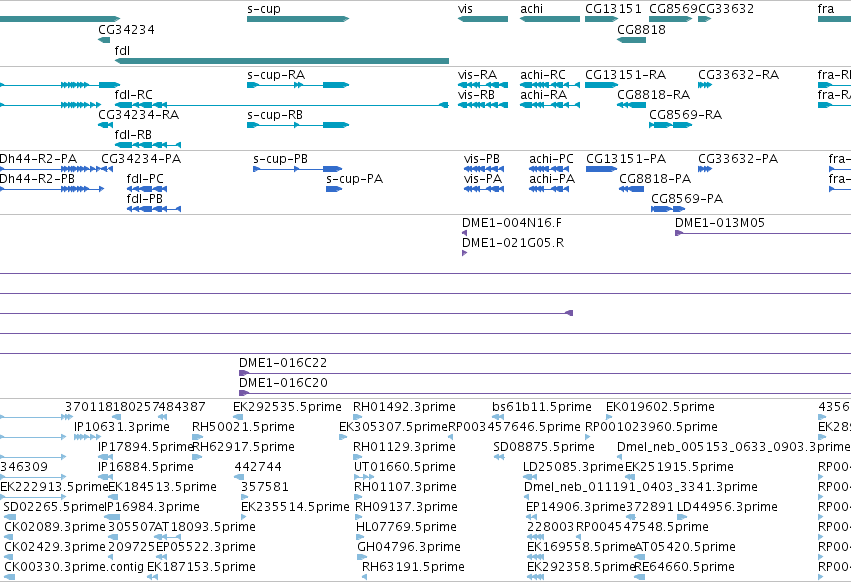Select EST Dmel_neb_011191_0403_3341.3prime
The image size is (851, 582).
tap(640, 487)
